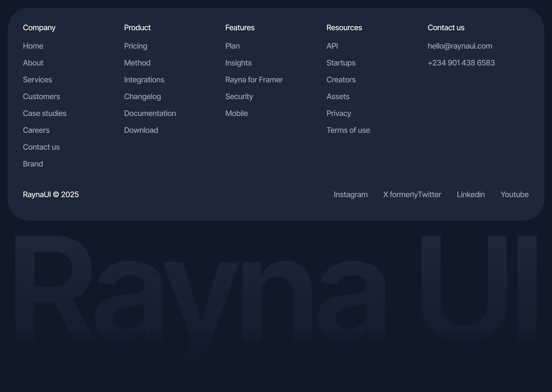View the Changelog link
552x392 pixels.
tap(142, 96)
